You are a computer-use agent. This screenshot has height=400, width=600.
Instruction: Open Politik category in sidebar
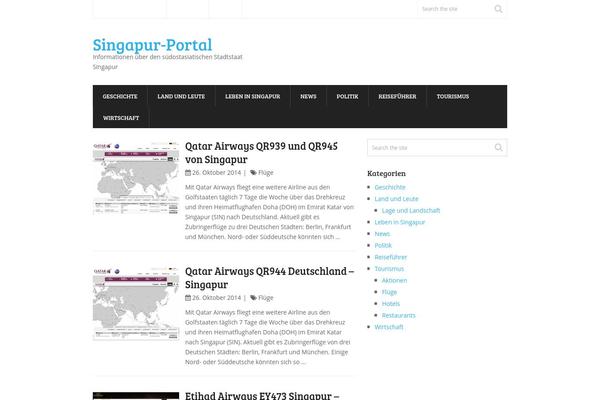[383, 245]
